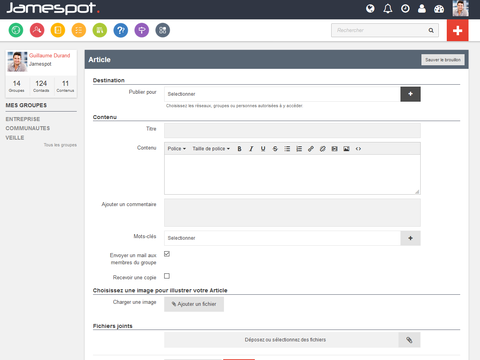Open the dark grey applications grid icon
The height and width of the screenshot is (360, 480).
(163, 30)
